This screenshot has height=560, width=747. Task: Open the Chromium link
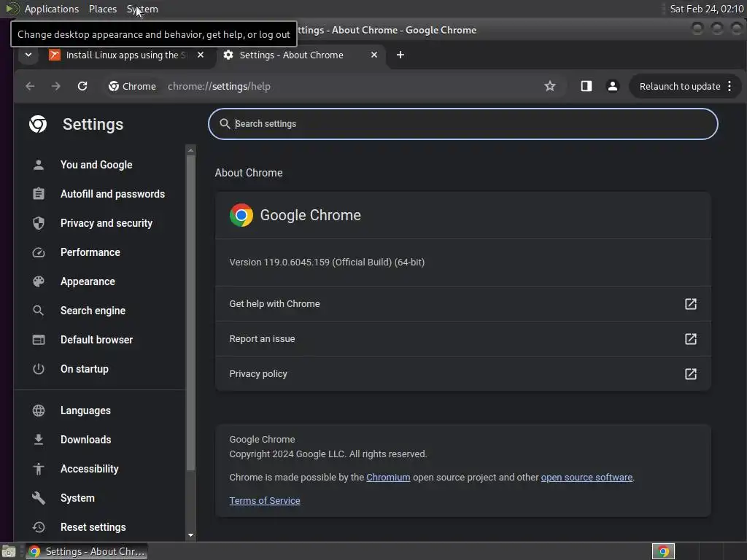point(388,477)
